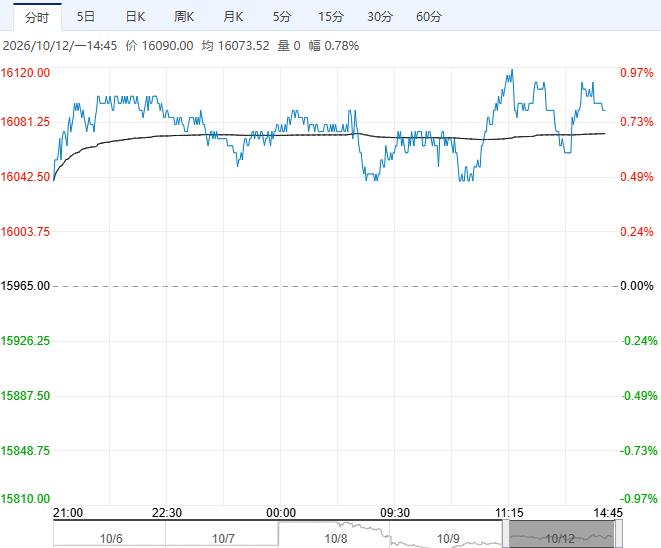Click the 14:45 time axis label

click(x=608, y=513)
